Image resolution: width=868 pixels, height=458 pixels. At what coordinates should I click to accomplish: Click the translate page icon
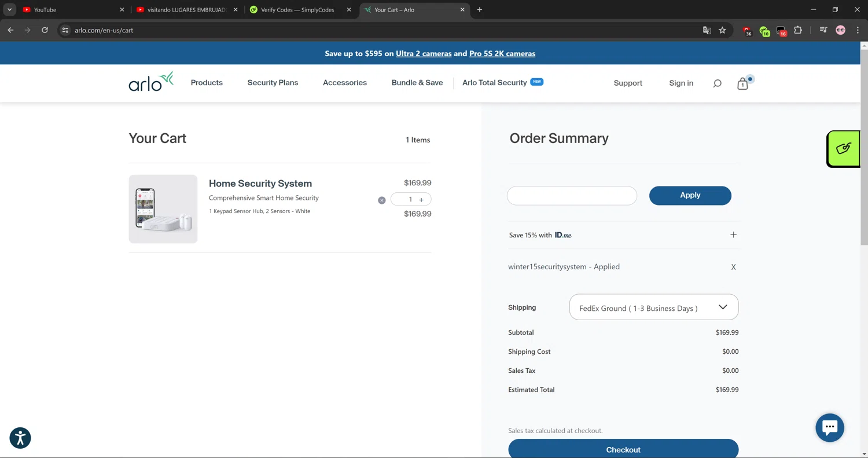[x=707, y=30]
